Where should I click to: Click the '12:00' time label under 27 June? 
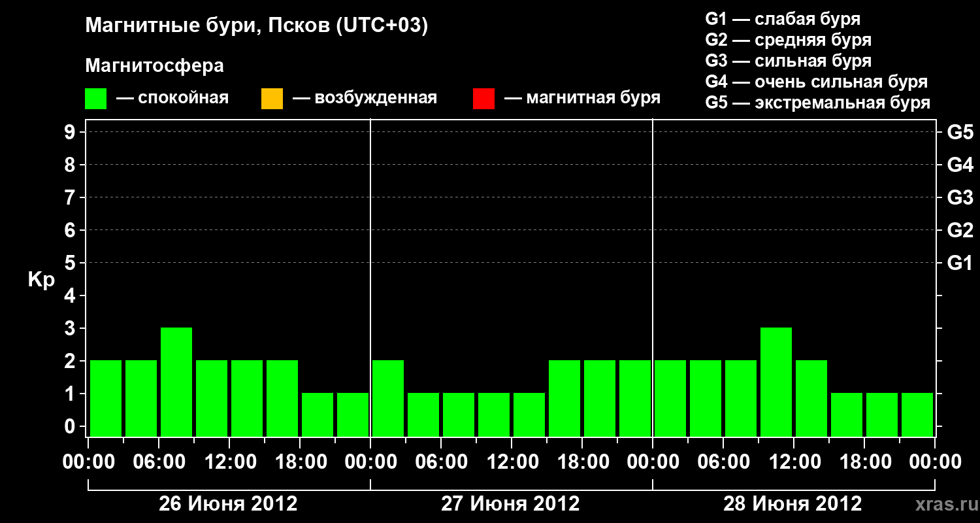click(512, 463)
